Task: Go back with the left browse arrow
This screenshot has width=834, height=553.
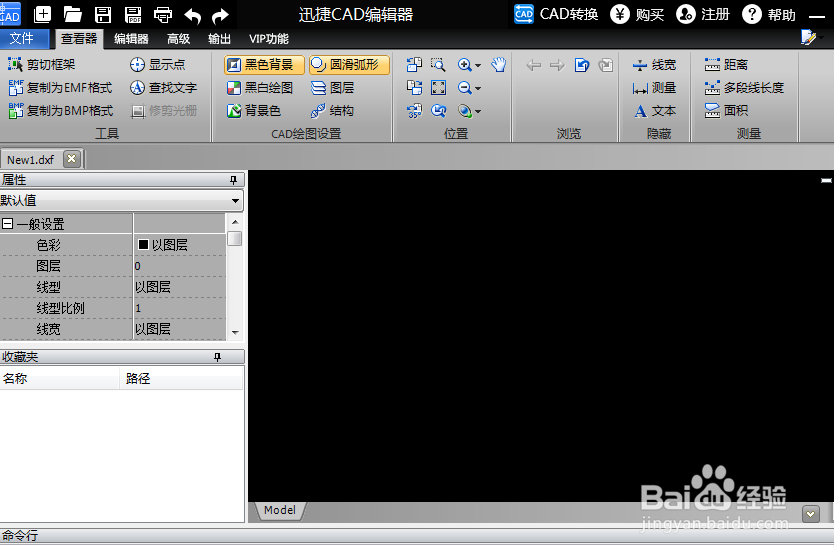Action: [x=533, y=65]
